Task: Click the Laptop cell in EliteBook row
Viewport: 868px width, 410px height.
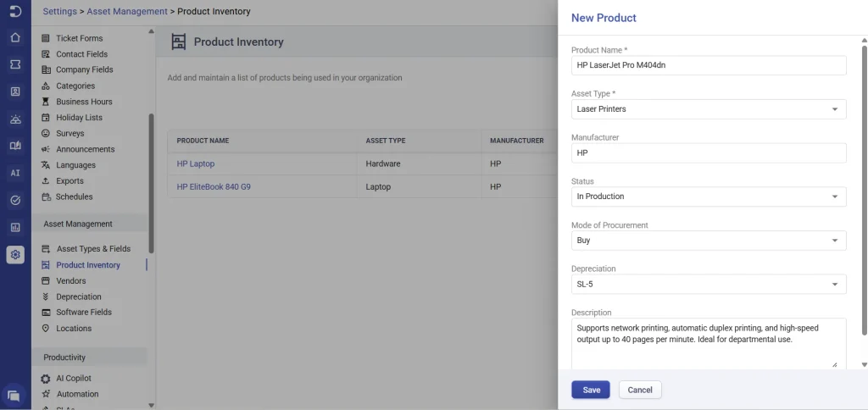Action: pyautogui.click(x=378, y=187)
